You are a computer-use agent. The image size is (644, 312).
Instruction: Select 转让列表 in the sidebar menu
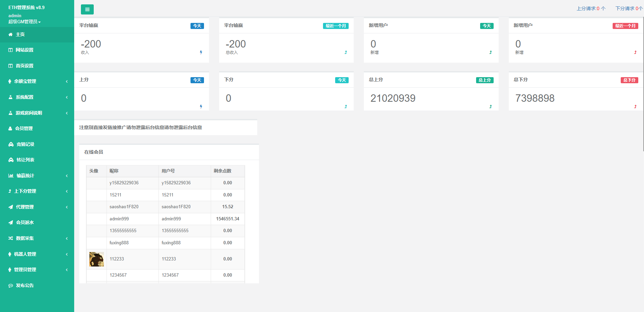(x=25, y=160)
